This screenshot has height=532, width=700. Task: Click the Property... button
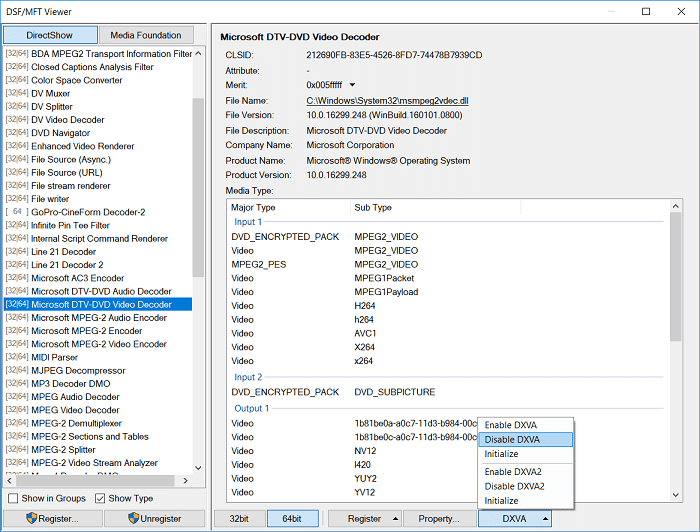point(439,519)
